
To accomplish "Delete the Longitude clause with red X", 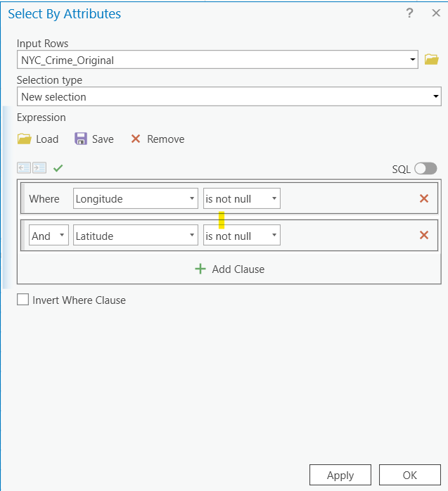I will pyautogui.click(x=424, y=199).
